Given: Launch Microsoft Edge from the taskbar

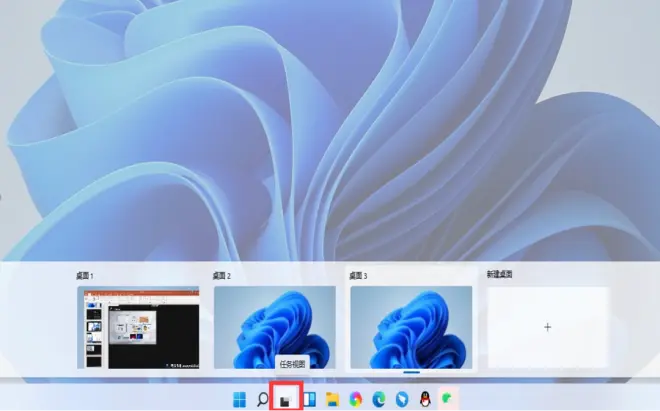Looking at the screenshot, I should click(379, 400).
